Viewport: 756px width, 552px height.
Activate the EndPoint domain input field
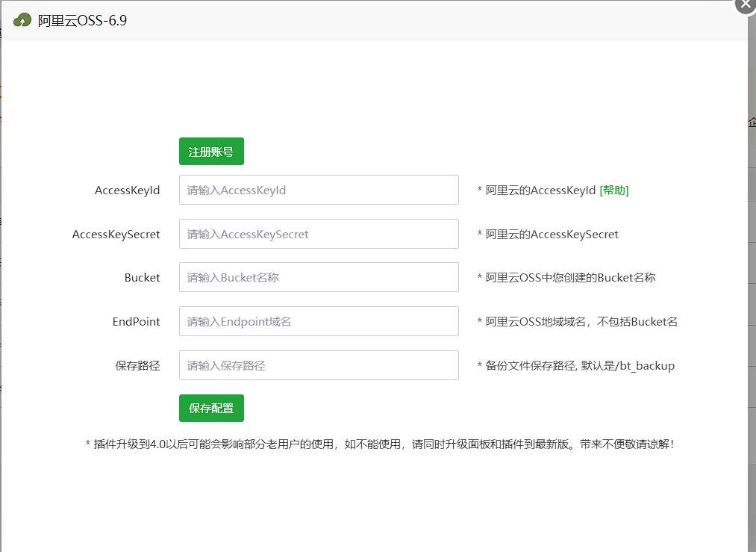pyautogui.click(x=319, y=321)
